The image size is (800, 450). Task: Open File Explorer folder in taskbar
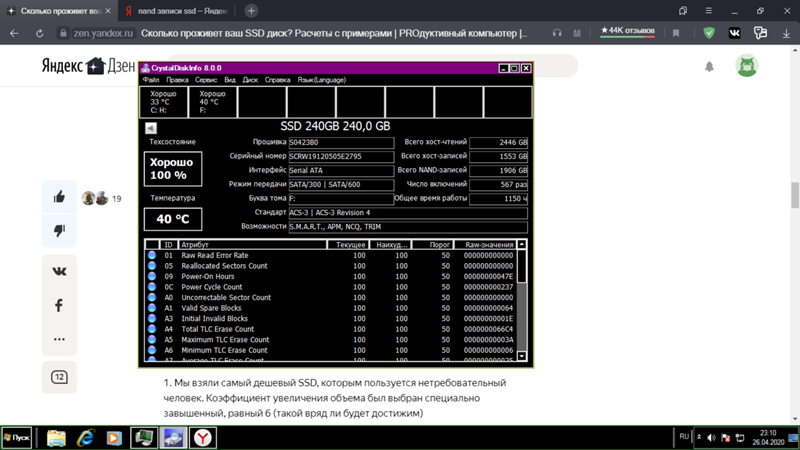tap(56, 438)
